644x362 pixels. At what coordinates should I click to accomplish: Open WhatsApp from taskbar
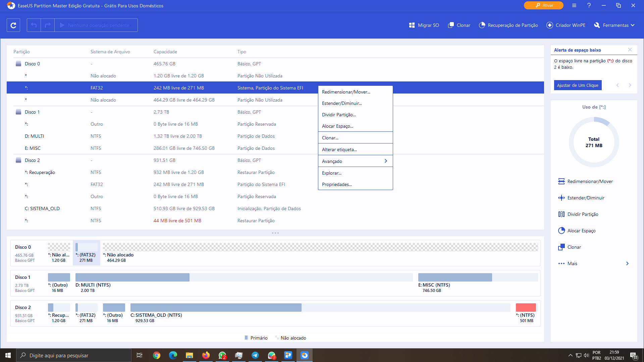click(x=222, y=355)
